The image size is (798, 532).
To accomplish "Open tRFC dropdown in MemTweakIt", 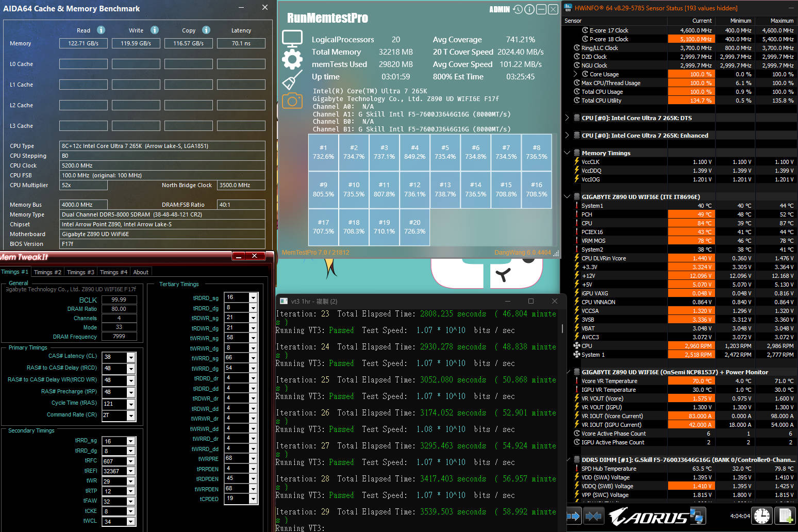I will (131, 461).
